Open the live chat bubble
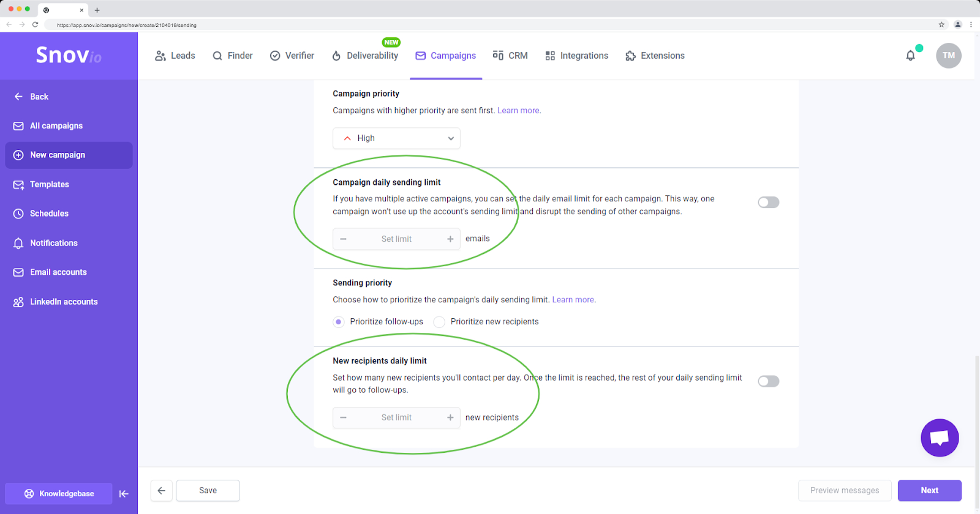The height and width of the screenshot is (514, 980). (x=940, y=438)
